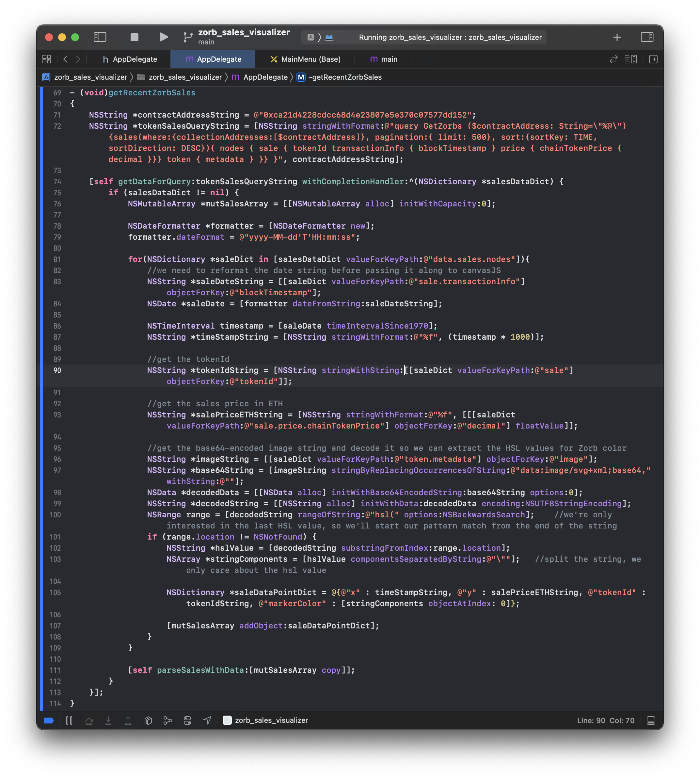Open Environment Overrides in the debug bar
Screen dimensions: 700x778
point(187,720)
